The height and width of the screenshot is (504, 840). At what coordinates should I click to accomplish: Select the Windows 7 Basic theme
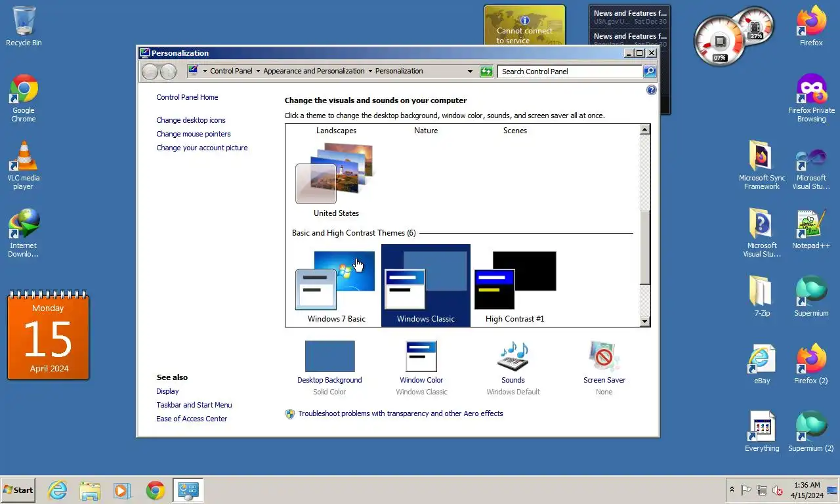(x=336, y=287)
